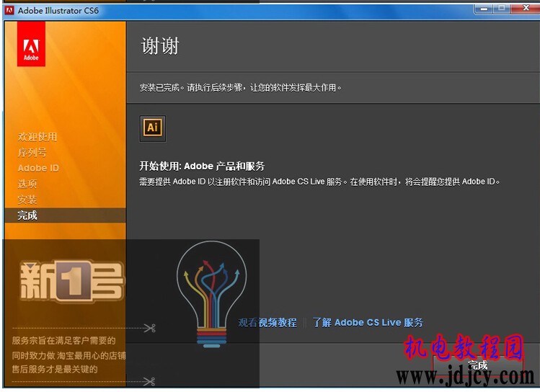Minimize the Adobe Illustrator CS6 window
The image size is (540, 392).
[484, 8]
